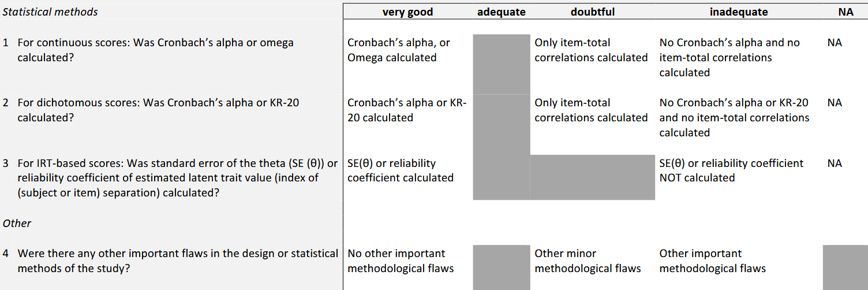The image size is (868, 290).
Task: Select "SE(θ) or reliability coefficient calculated" cell
Action: coord(401,170)
